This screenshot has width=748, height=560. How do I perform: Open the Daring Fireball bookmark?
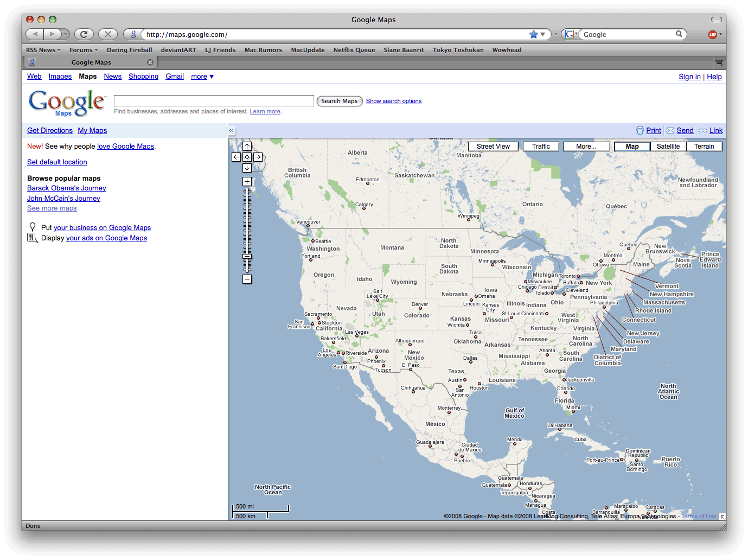130,50
